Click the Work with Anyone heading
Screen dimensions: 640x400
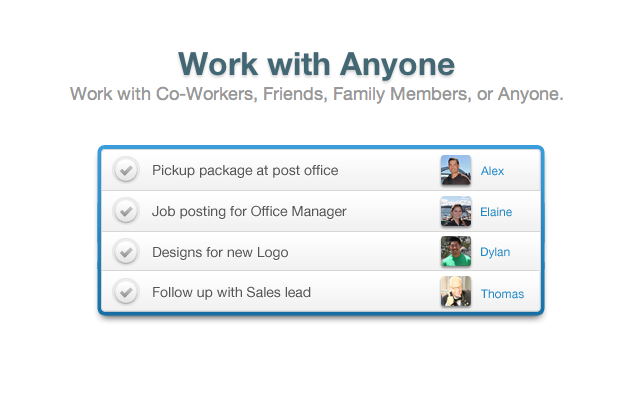point(317,63)
